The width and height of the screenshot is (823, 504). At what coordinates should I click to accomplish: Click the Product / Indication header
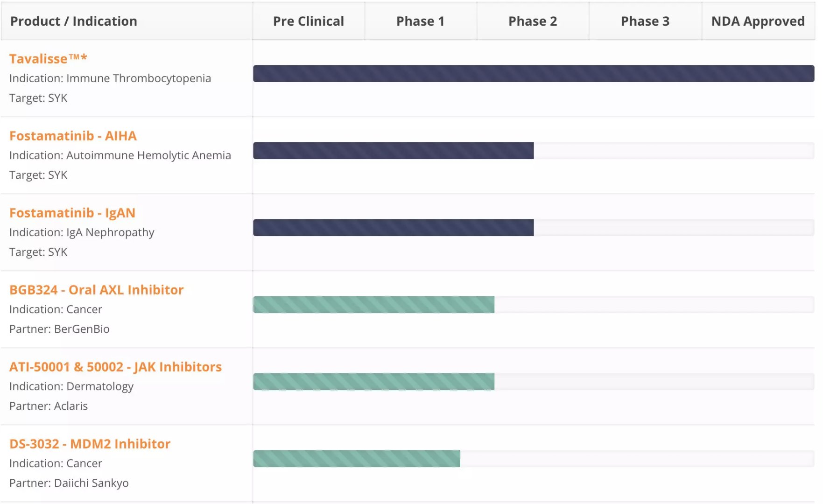click(x=74, y=21)
